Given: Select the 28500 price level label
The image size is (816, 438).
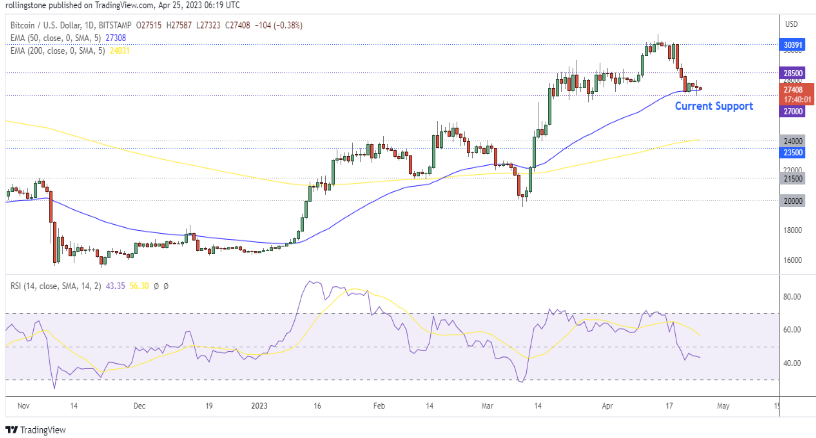Looking at the screenshot, I should coord(793,73).
